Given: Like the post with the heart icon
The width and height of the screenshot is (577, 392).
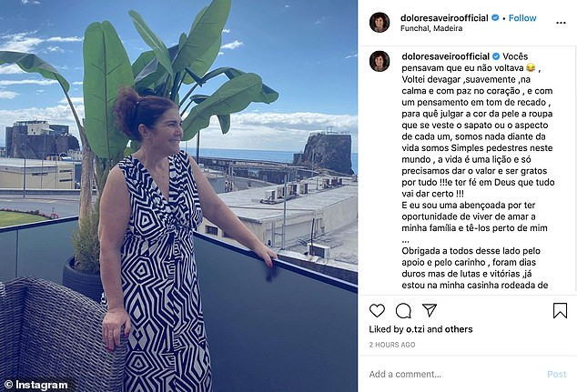Looking at the screenshot, I should coord(377,311).
